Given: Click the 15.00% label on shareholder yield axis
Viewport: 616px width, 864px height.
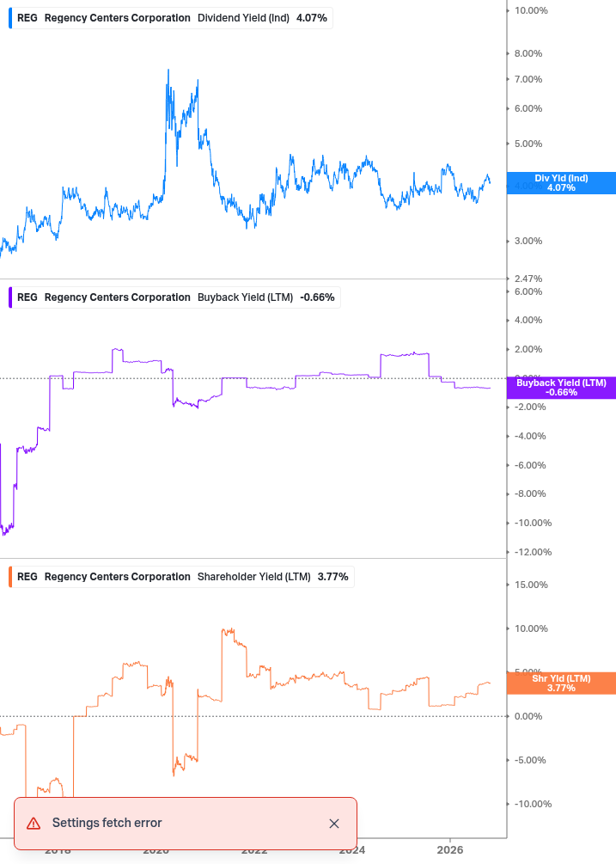Looking at the screenshot, I should 531,585.
